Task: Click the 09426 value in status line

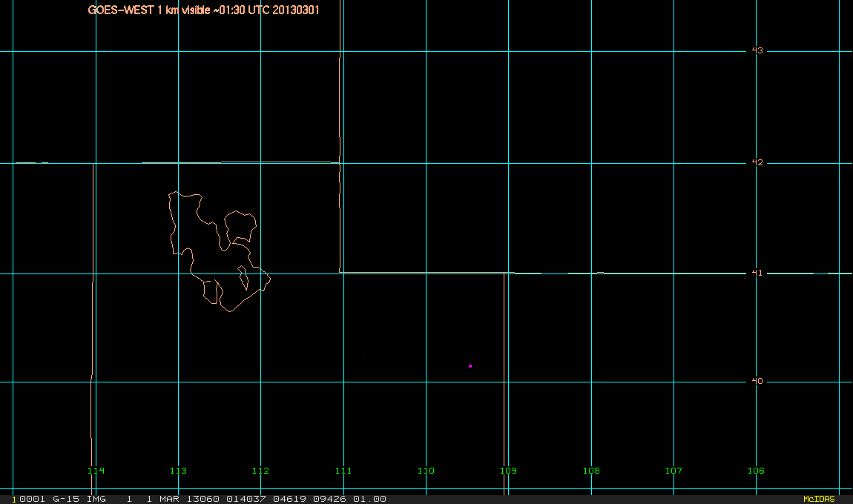Action: point(329,499)
